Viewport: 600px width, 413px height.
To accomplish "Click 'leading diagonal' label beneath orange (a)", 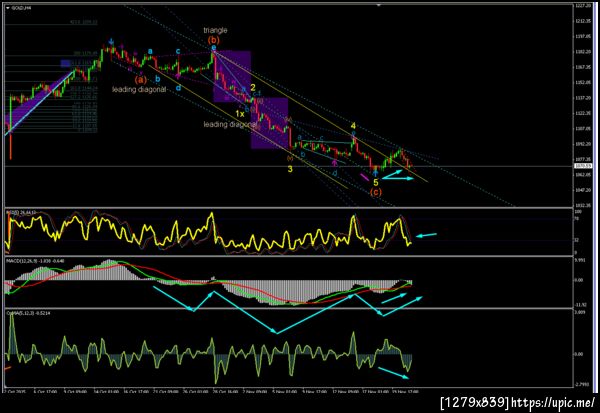I will [x=139, y=90].
